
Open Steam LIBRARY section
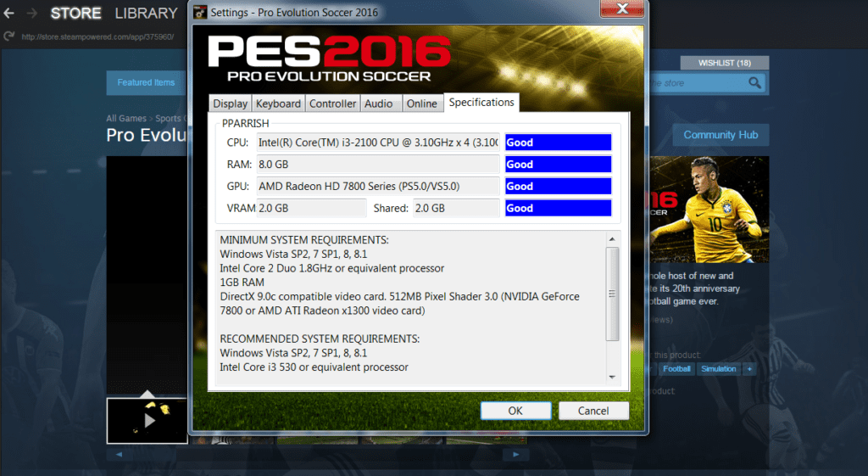146,14
